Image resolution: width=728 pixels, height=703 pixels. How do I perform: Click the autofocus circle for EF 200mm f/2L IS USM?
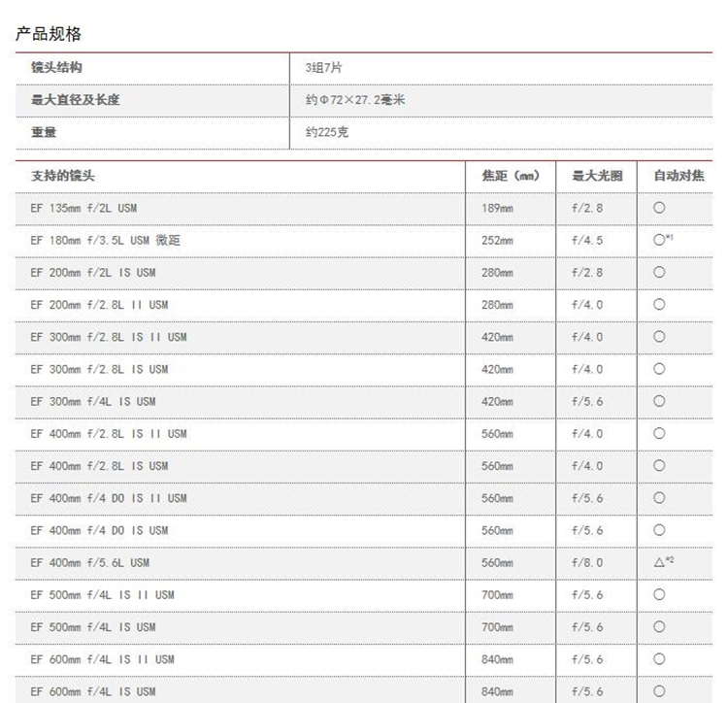[x=659, y=272]
